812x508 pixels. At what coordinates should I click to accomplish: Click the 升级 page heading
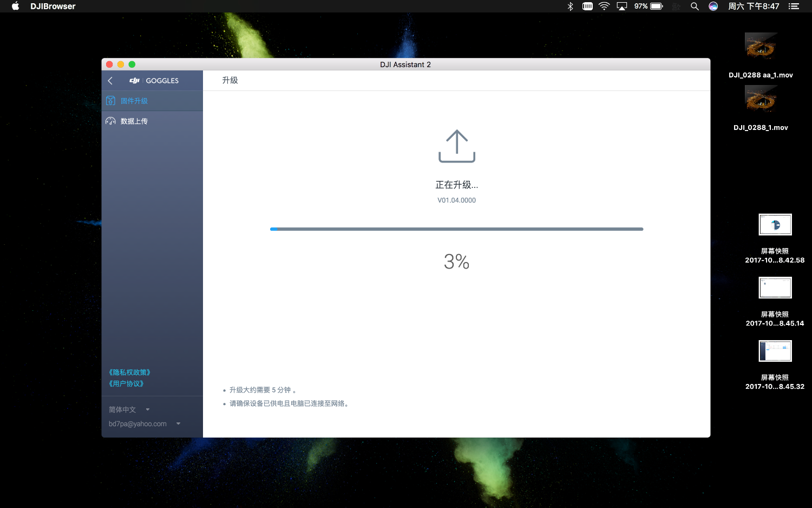pos(230,80)
